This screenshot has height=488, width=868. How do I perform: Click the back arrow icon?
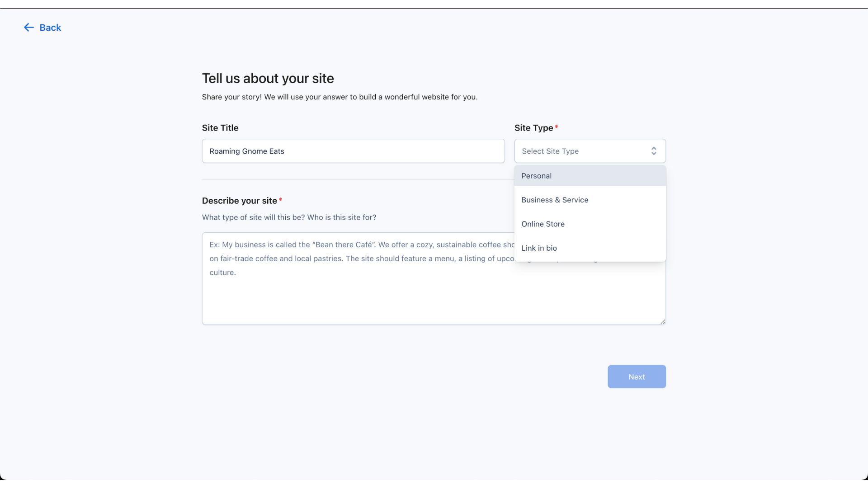pyautogui.click(x=29, y=27)
